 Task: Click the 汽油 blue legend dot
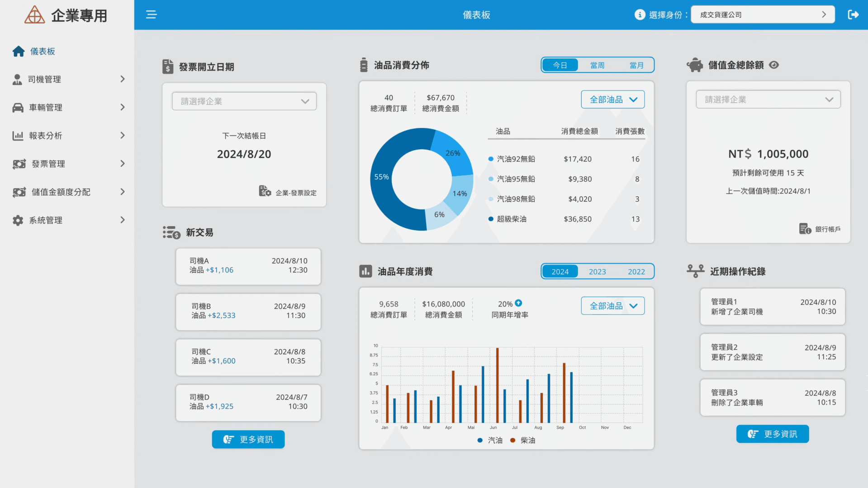click(x=480, y=440)
